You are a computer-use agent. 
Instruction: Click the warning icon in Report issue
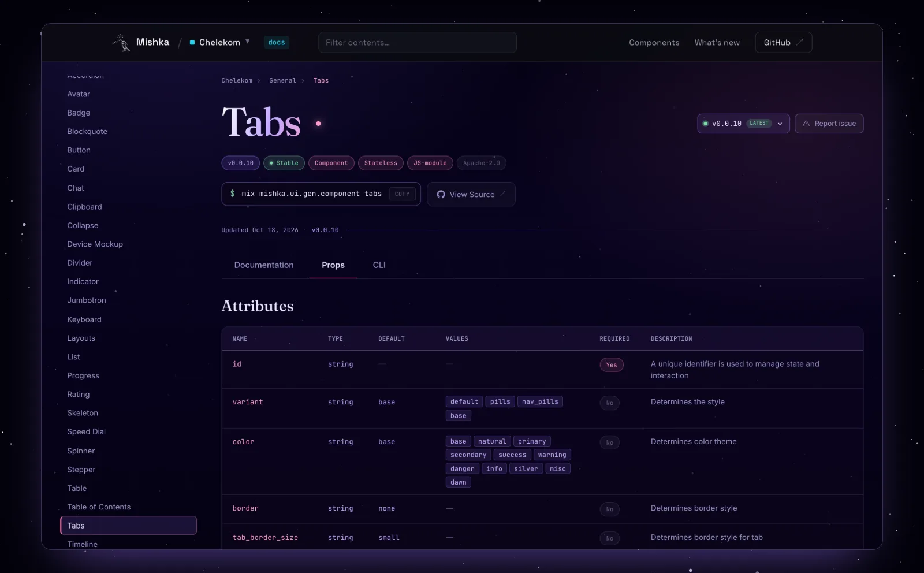coord(806,124)
